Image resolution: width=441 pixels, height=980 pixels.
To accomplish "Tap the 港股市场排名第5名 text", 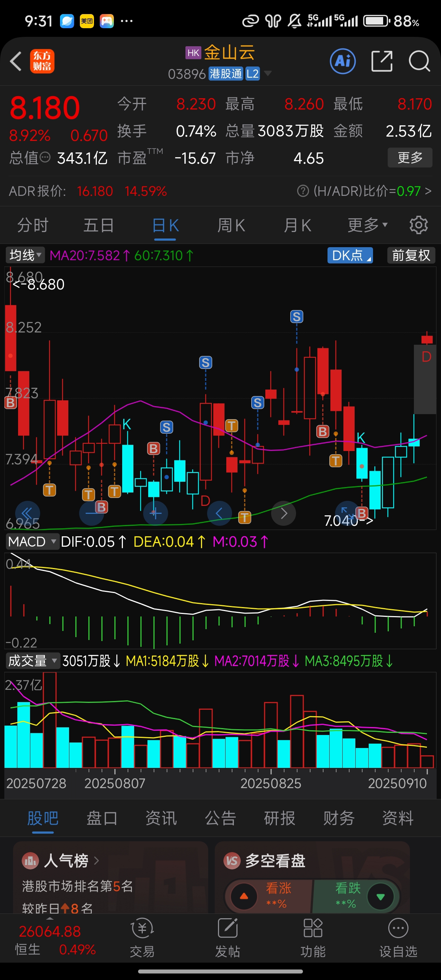I will point(77,886).
